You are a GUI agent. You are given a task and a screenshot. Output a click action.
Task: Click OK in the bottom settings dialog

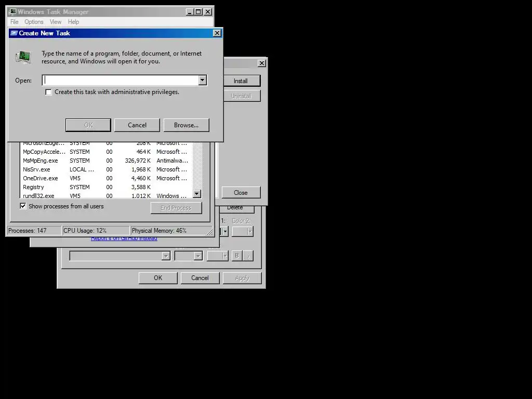pyautogui.click(x=158, y=278)
